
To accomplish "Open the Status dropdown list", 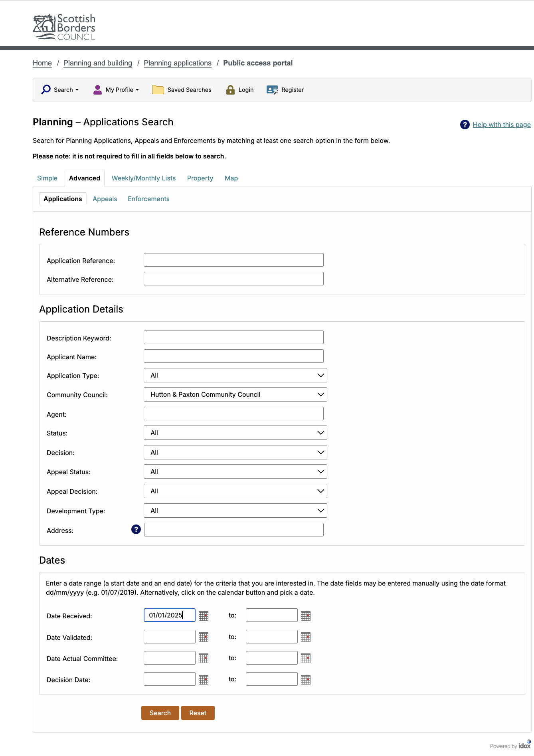I will [x=235, y=433].
